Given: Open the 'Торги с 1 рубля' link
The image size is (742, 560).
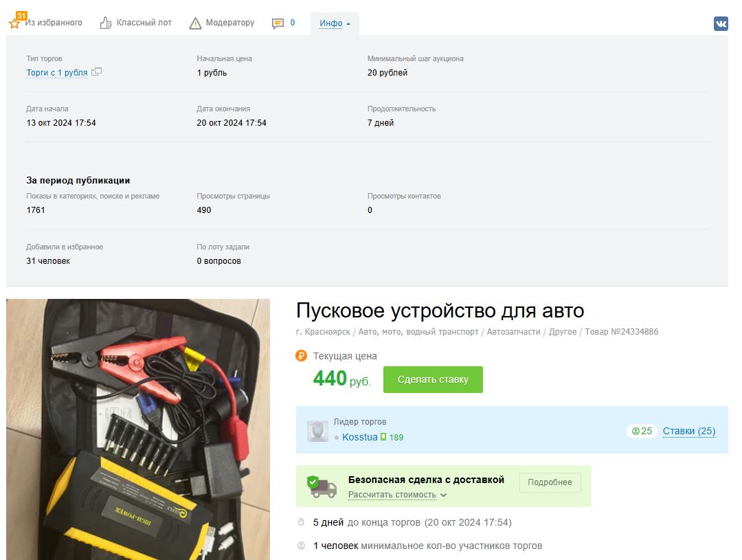Looking at the screenshot, I should pos(57,72).
